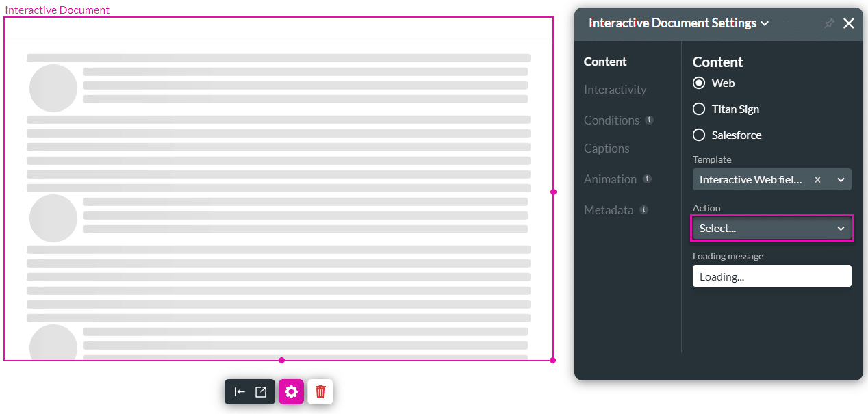Select the Web content radio button
This screenshot has height=414, width=868.
(699, 83)
